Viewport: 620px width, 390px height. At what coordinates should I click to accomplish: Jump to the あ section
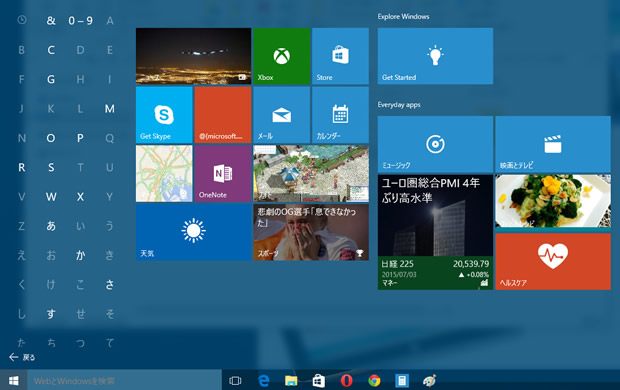coord(51,226)
